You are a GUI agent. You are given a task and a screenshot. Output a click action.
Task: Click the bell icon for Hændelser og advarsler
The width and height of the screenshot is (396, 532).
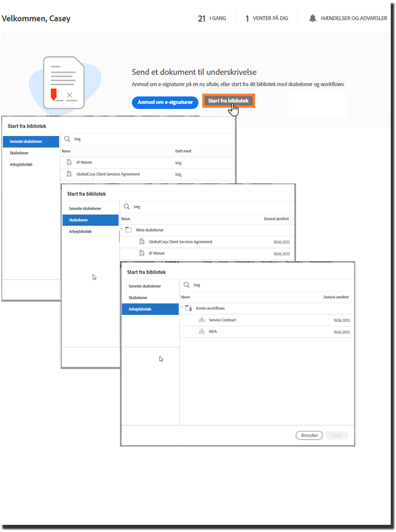point(313,19)
